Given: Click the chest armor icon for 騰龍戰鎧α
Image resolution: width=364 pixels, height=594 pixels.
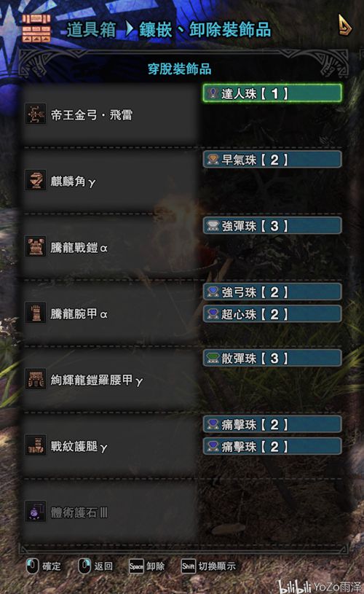Looking at the screenshot, I should [x=36, y=246].
